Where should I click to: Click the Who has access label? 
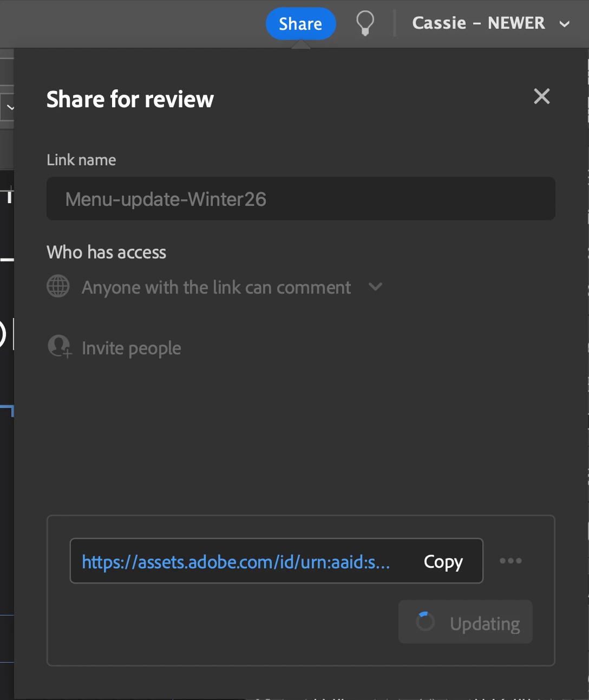pos(107,252)
